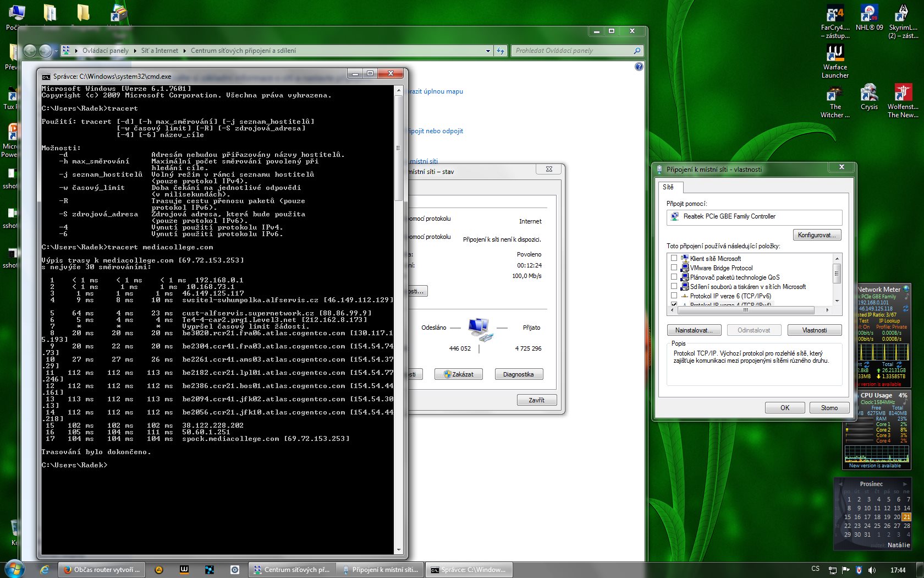Check the VMware Bridge Protocol box
This screenshot has width=924, height=578.
click(x=674, y=268)
